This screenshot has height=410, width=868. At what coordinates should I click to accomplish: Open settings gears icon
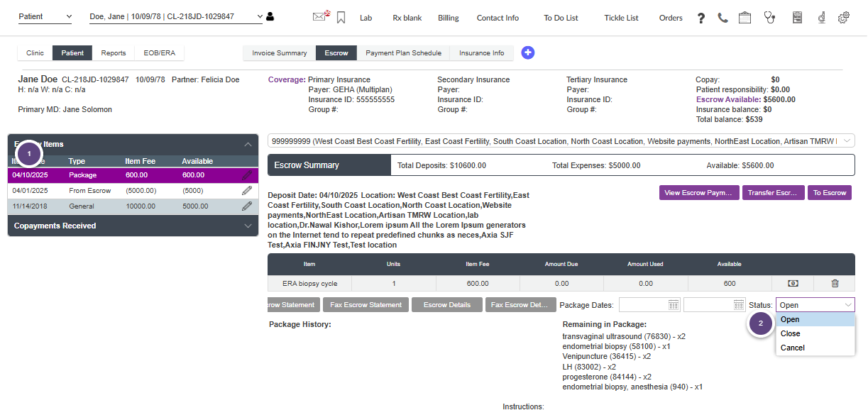click(844, 18)
